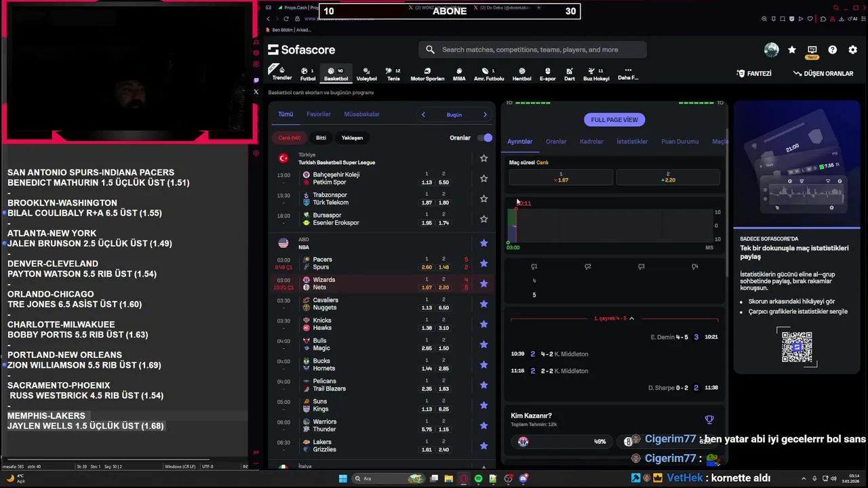Click the trophy icon beside Kim Kazanır
868x488 pixels.
(x=709, y=420)
